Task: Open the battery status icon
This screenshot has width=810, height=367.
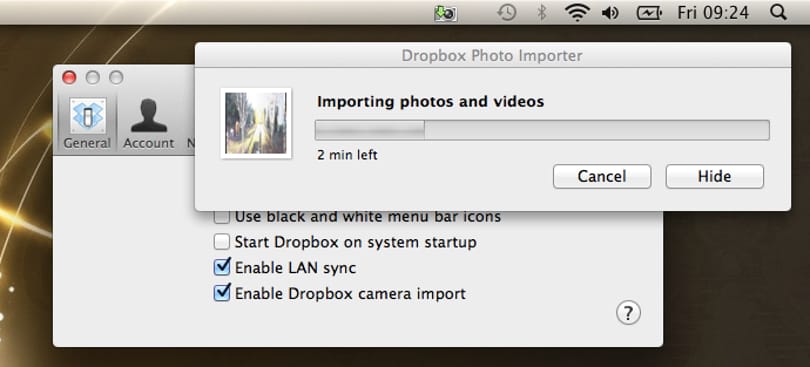Action: 649,13
